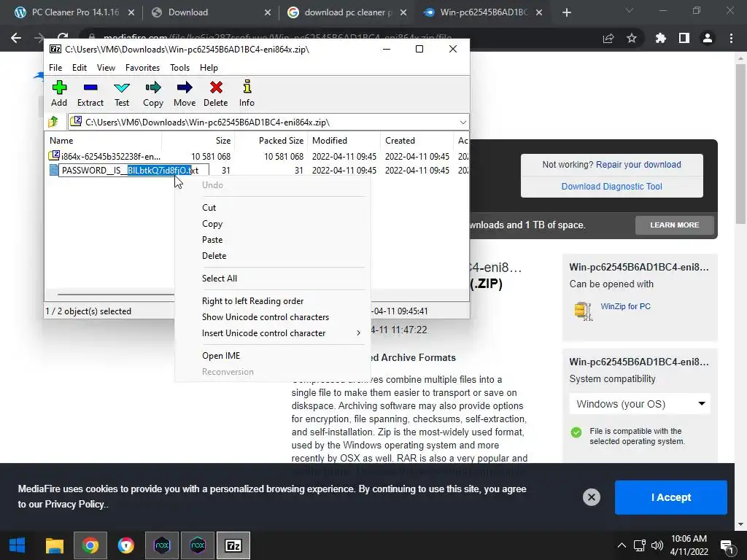Click the Download Diagnostic Tool link

coord(612,187)
